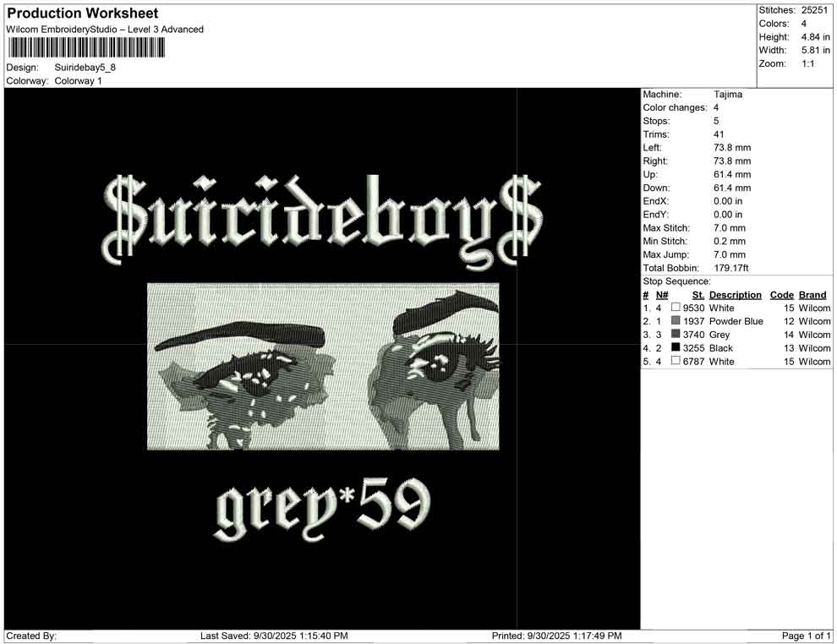Image resolution: width=837 pixels, height=644 pixels.
Task: Click code "12" in the Powder Blue row
Action: [x=789, y=321]
